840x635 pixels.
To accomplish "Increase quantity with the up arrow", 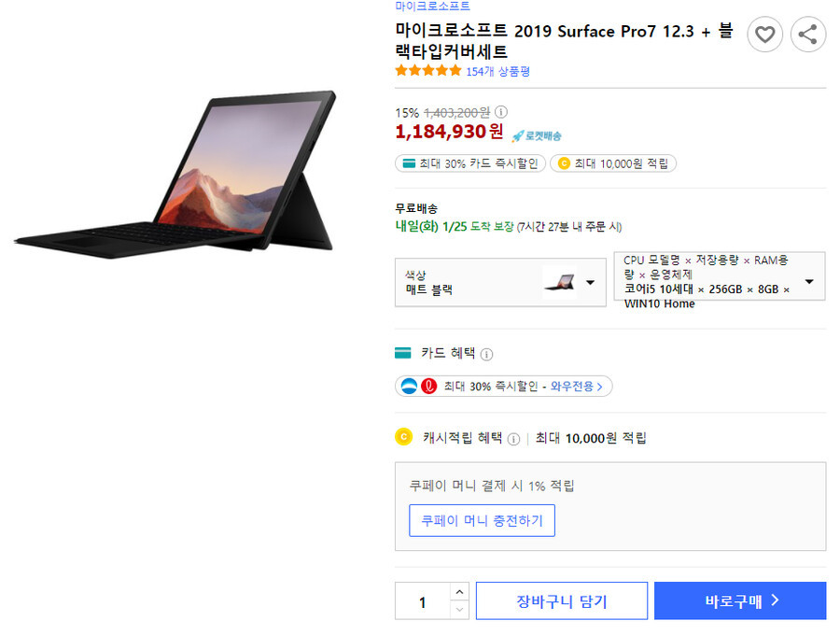I will coord(459,592).
